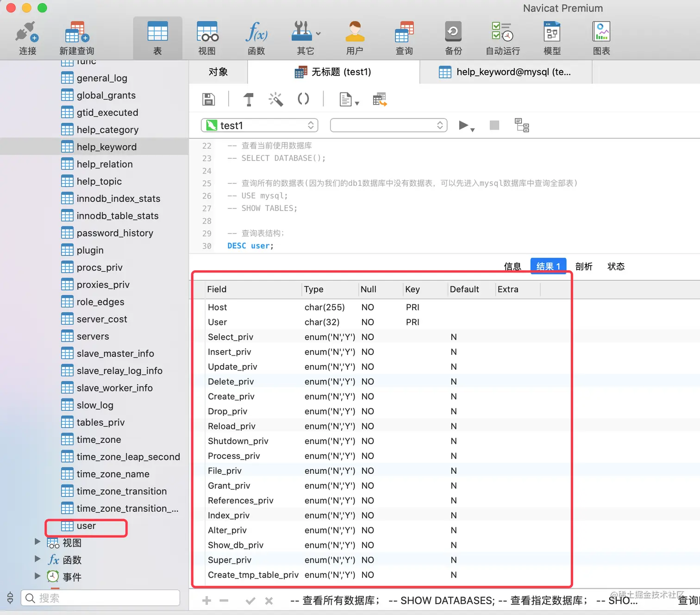The height and width of the screenshot is (615, 700).
Task: Click the sidebar settings icon beside search
Action: [x=10, y=597]
